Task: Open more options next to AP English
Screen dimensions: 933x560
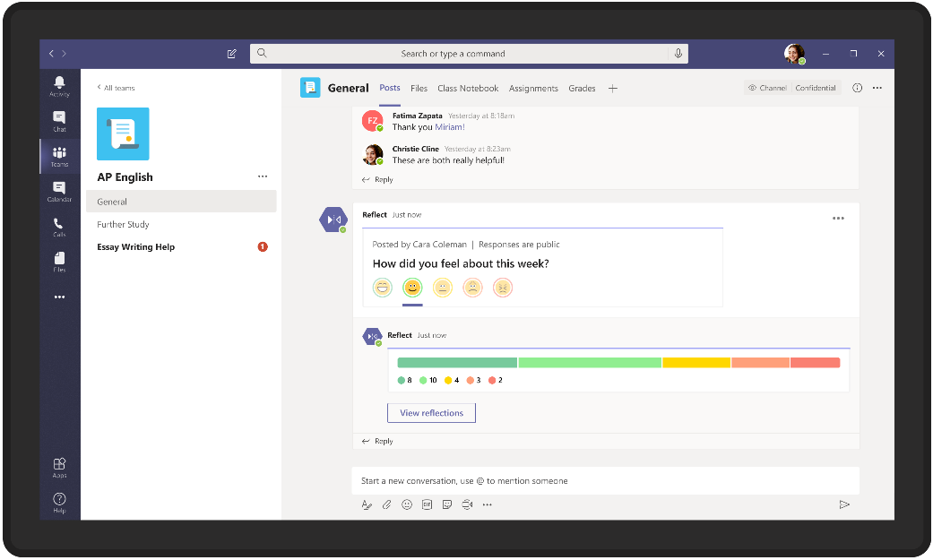Action: click(263, 176)
